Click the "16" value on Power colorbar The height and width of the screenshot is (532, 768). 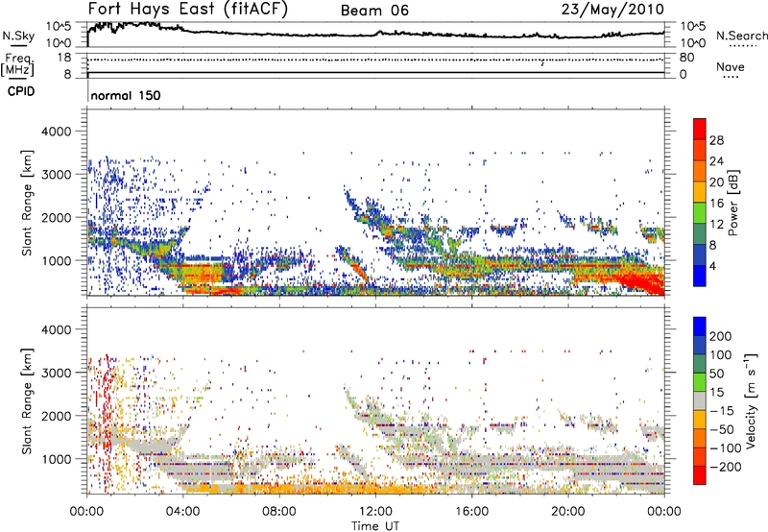click(x=716, y=204)
